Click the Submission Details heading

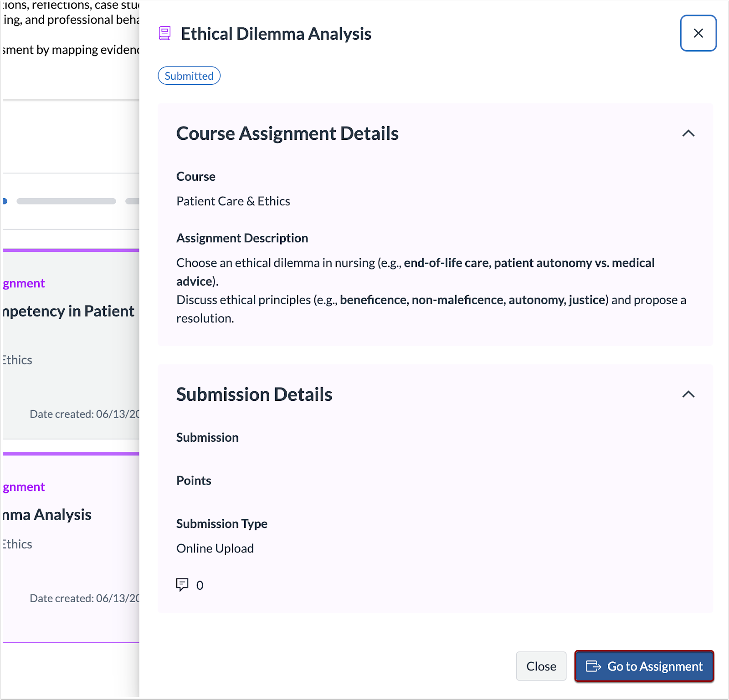click(254, 395)
